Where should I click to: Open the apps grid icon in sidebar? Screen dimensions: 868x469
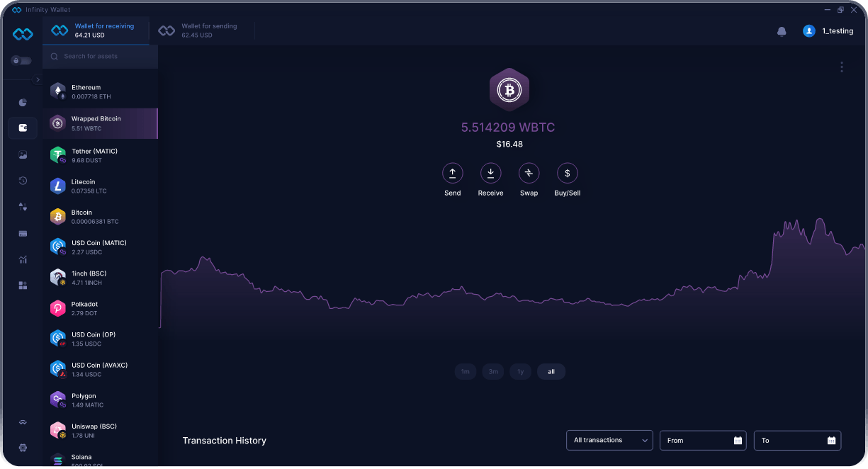click(23, 286)
